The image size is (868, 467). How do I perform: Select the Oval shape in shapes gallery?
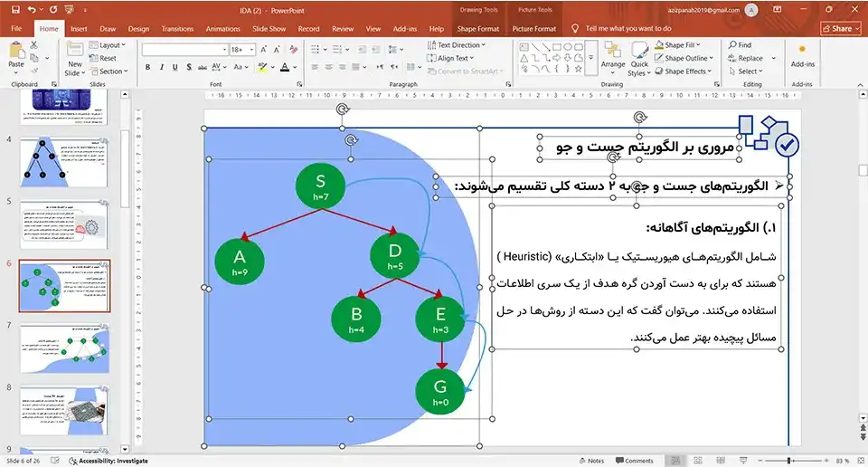click(568, 47)
